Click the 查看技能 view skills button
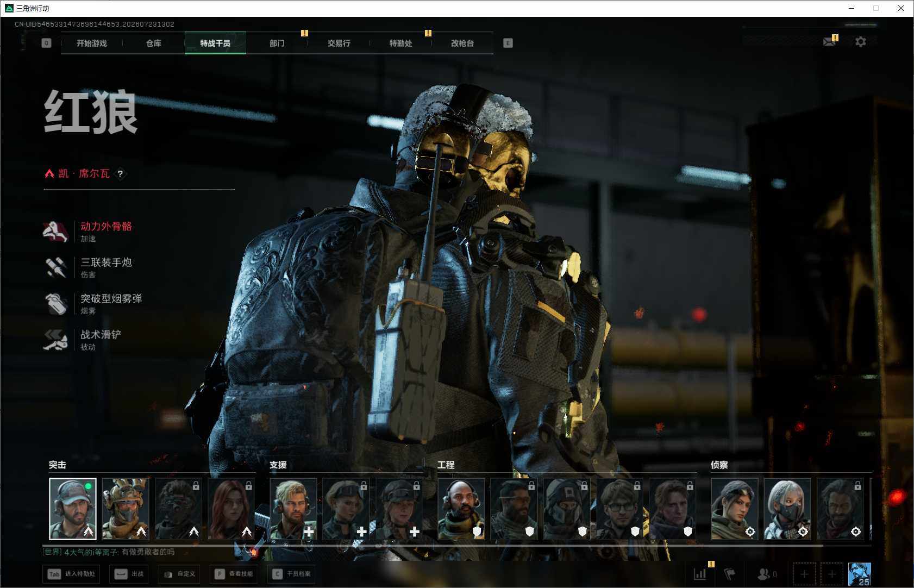 234,574
